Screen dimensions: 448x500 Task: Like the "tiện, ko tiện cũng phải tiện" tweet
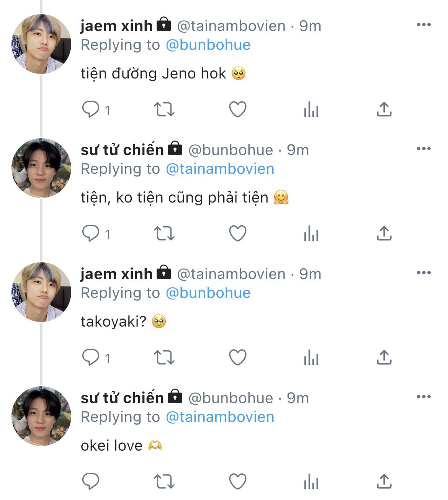tap(237, 234)
